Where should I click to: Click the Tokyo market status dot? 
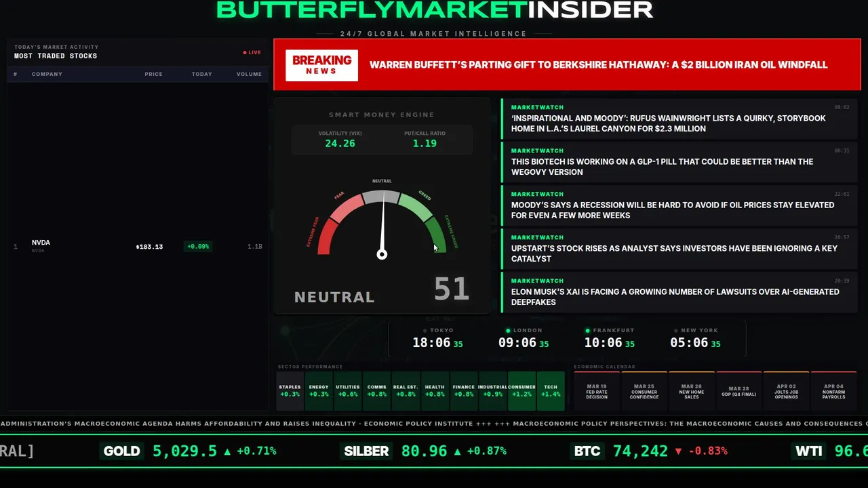coord(425,331)
